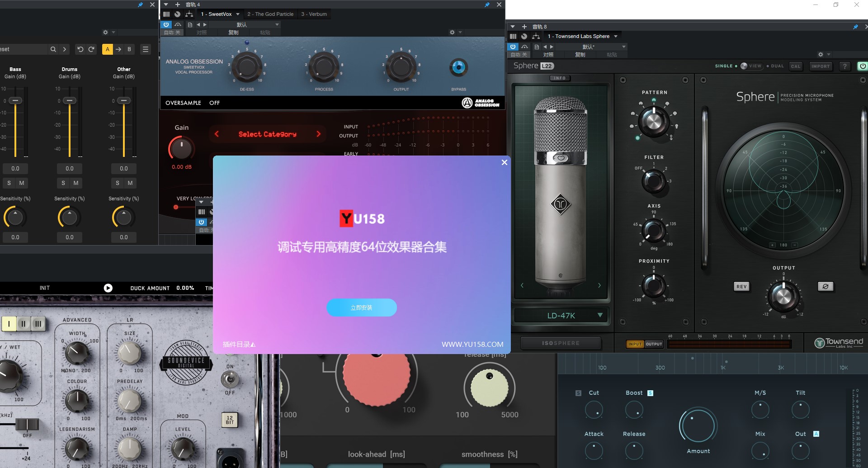Image resolution: width=868 pixels, height=468 pixels.
Task: Click the SweetVox BYPASS button
Action: tap(458, 67)
